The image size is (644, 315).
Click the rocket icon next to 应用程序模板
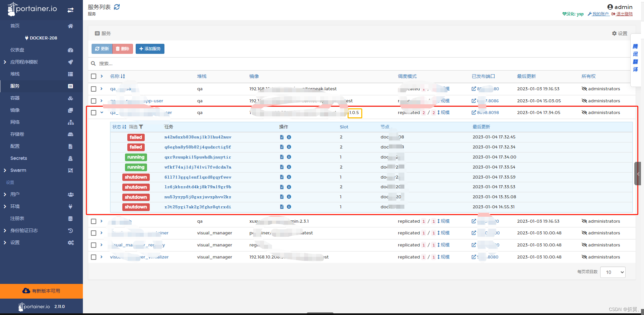coord(71,62)
